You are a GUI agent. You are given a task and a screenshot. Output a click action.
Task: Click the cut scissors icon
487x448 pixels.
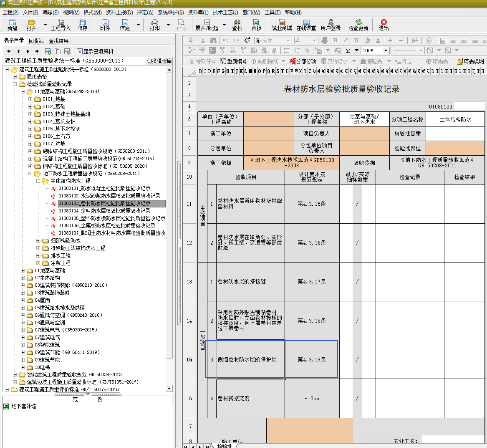[x=203, y=40]
